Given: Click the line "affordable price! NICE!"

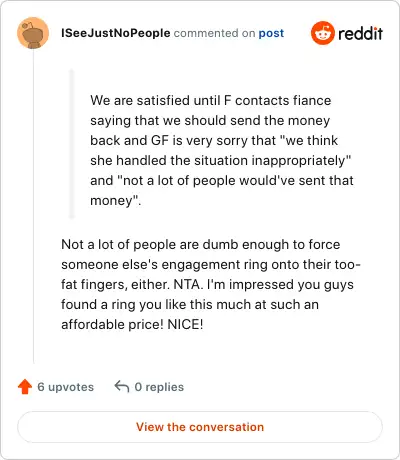Looking at the screenshot, I should click(132, 324).
